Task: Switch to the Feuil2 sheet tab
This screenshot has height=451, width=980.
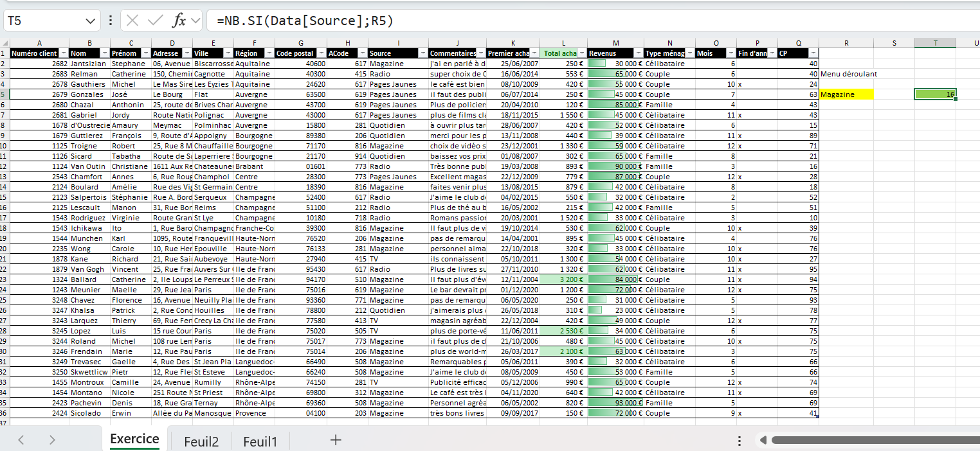Action: pos(201,441)
